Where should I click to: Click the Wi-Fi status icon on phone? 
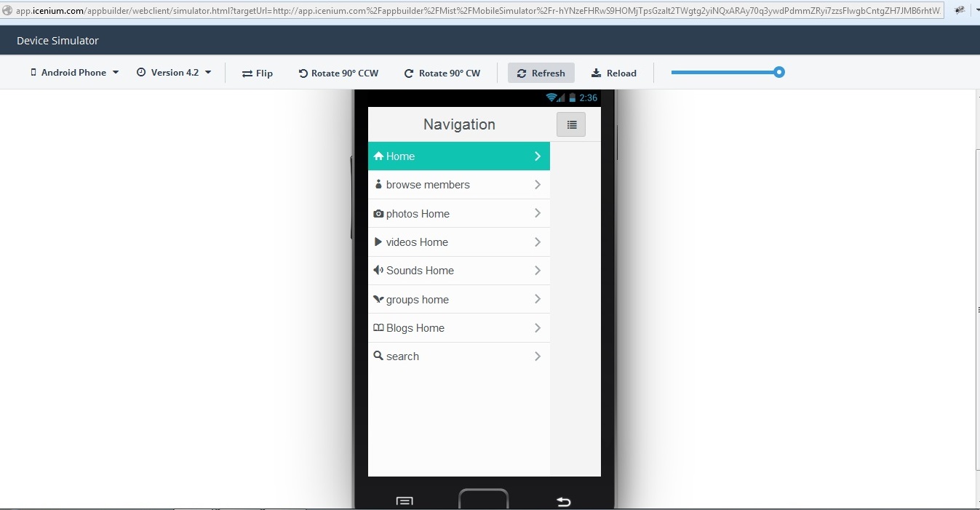pos(551,97)
